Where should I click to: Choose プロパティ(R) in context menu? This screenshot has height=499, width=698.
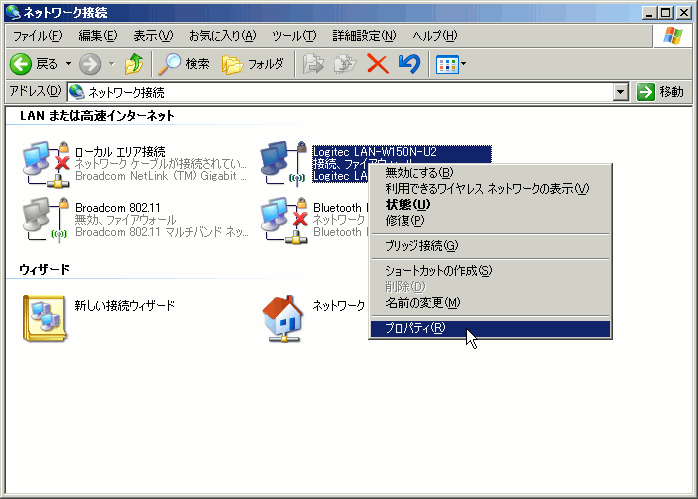click(490, 329)
